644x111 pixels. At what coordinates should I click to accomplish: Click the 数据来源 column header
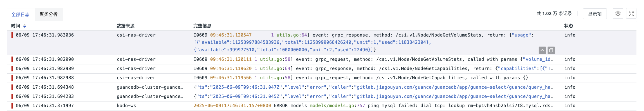point(126,26)
